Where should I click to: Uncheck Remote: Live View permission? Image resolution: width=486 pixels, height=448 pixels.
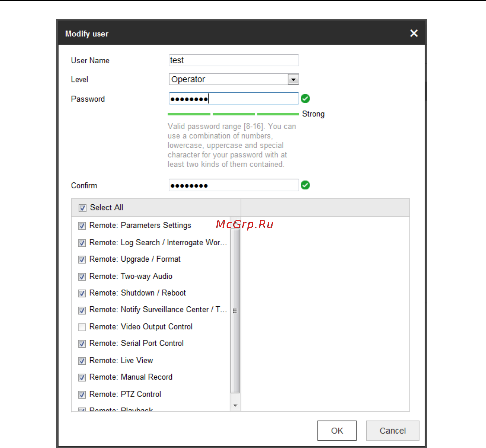coord(82,361)
